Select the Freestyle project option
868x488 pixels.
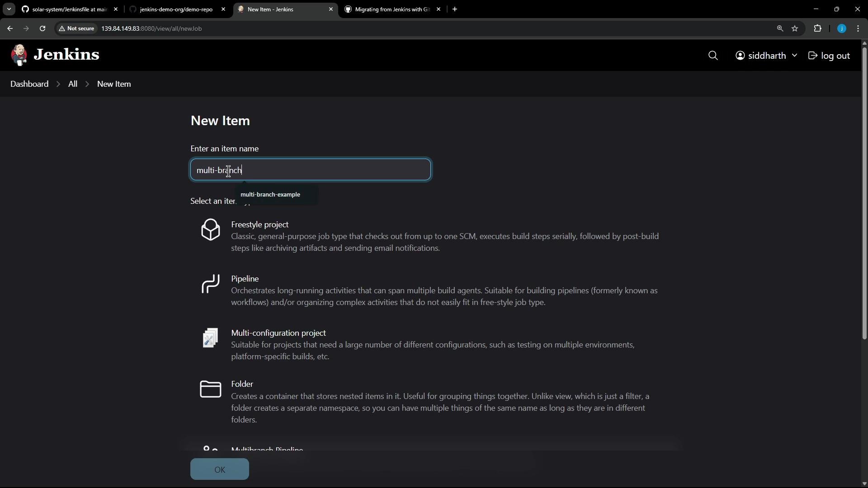tap(260, 225)
